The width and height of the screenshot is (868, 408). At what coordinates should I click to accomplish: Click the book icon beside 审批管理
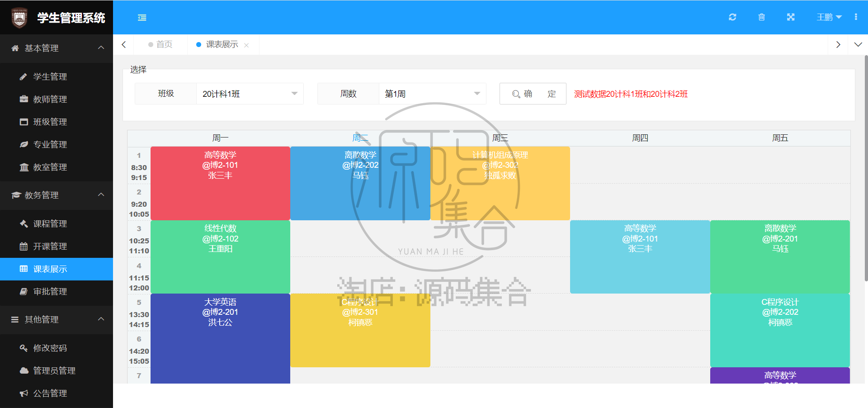(x=24, y=291)
